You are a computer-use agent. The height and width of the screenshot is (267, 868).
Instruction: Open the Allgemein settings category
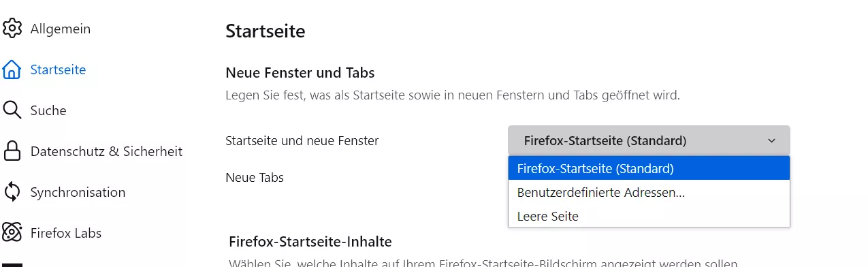[61, 29]
